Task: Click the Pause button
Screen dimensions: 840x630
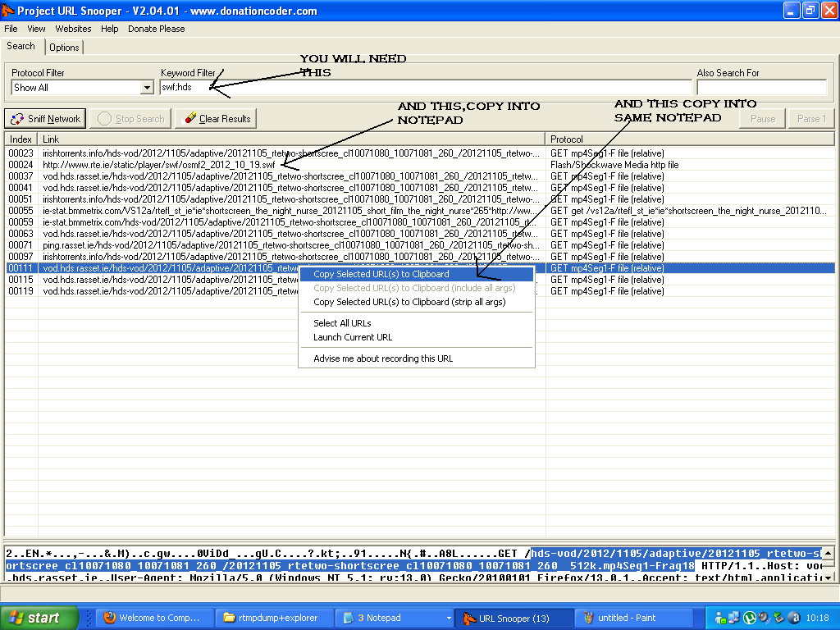Action: (762, 118)
